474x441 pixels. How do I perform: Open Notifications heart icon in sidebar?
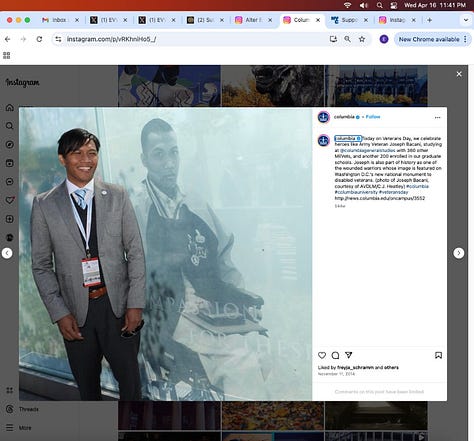pos(10,200)
